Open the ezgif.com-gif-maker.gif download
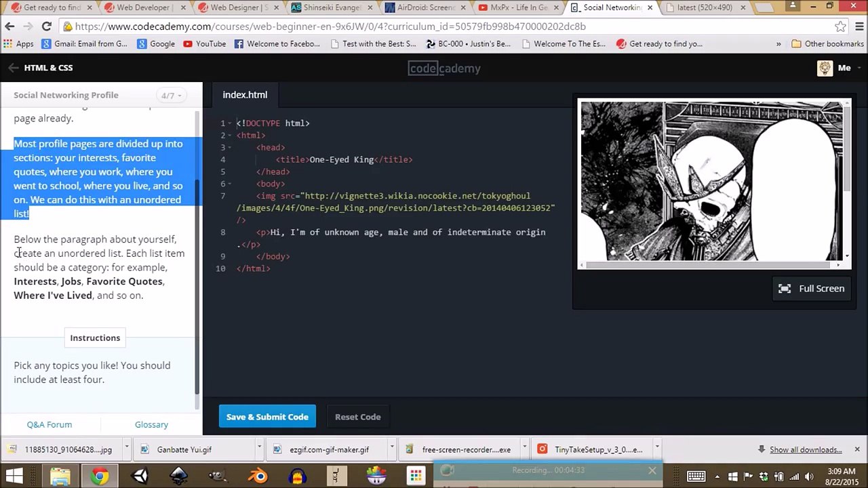This screenshot has height=488, width=868. (x=329, y=449)
